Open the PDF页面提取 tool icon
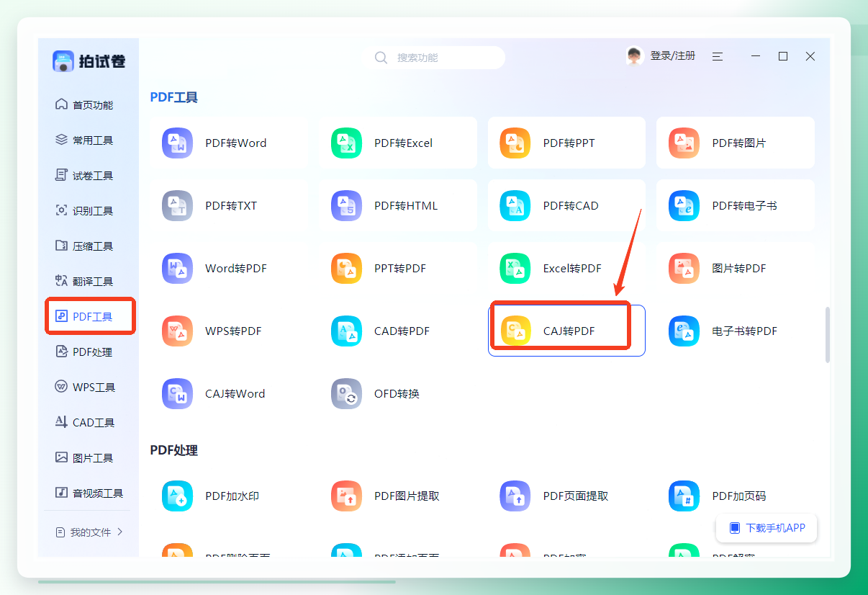Image resolution: width=868 pixels, height=595 pixels. [515, 496]
